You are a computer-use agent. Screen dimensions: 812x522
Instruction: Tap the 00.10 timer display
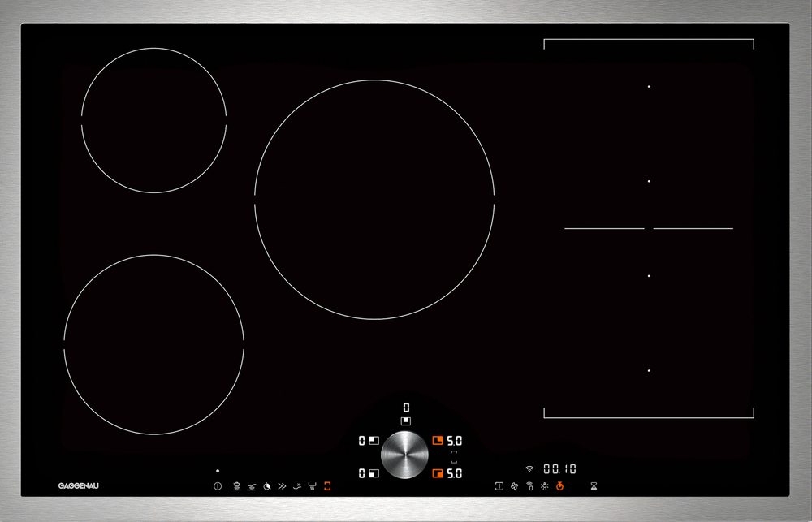click(x=559, y=469)
